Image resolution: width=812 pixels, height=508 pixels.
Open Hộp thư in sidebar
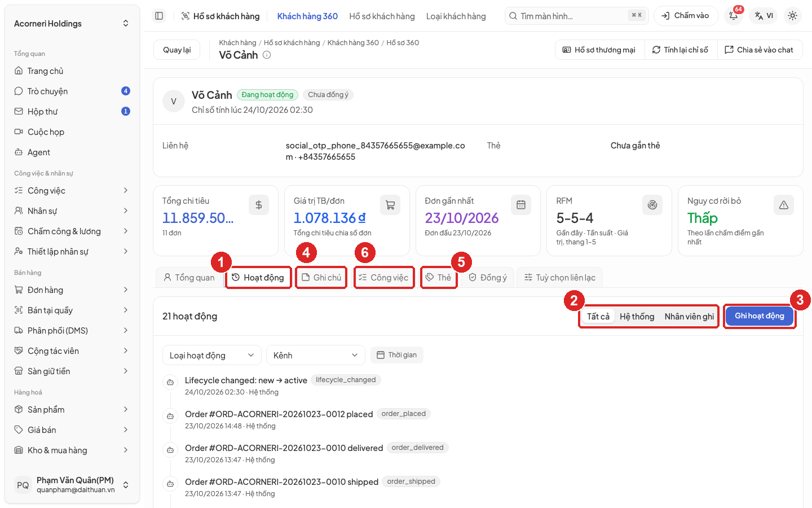click(72, 112)
